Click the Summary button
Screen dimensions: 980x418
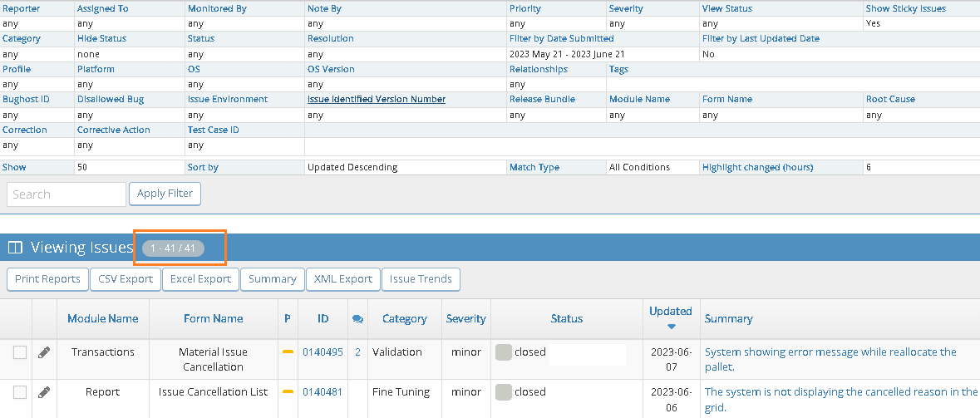point(273,279)
